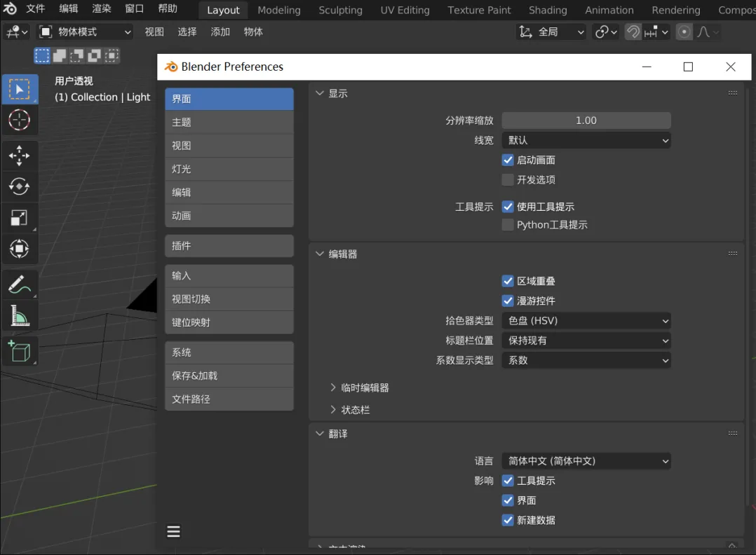Select the Move tool
Viewport: 756px width, 555px height.
tap(19, 156)
